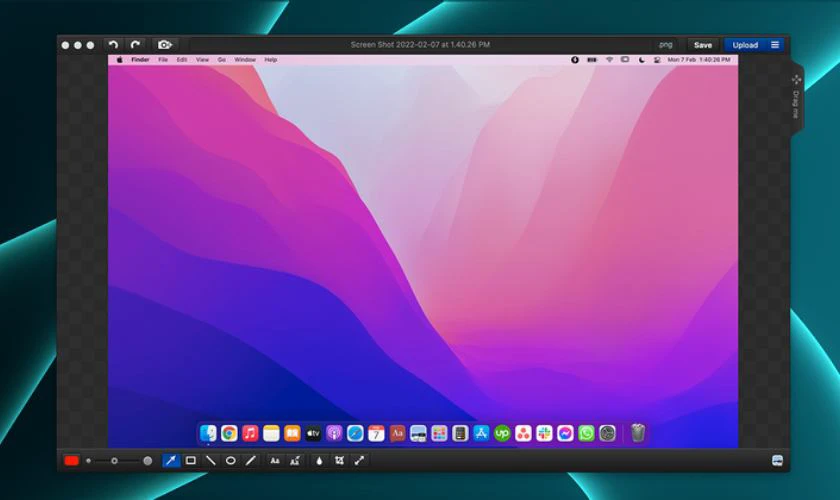Click Trash icon in the dock
Image resolution: width=840 pixels, height=500 pixels.
pos(638,433)
